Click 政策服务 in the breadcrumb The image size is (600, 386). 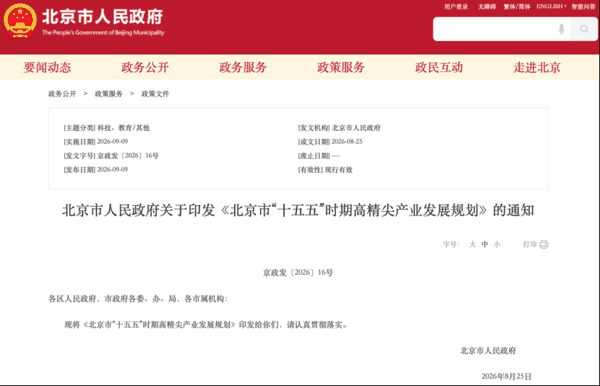point(109,94)
